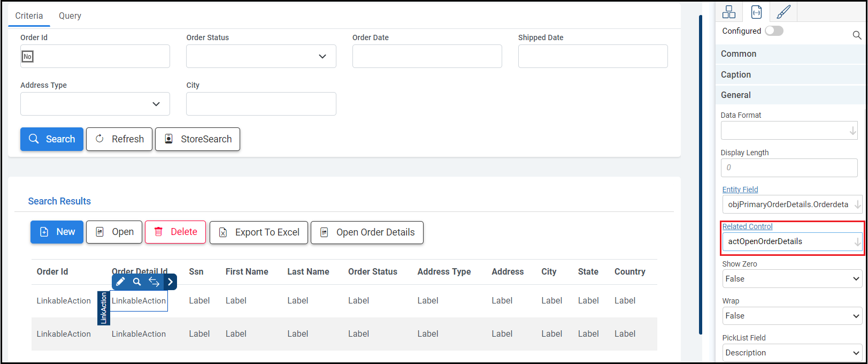
Task: Select the selected LinkableAction cell in Order Detail Id
Action: (139, 301)
